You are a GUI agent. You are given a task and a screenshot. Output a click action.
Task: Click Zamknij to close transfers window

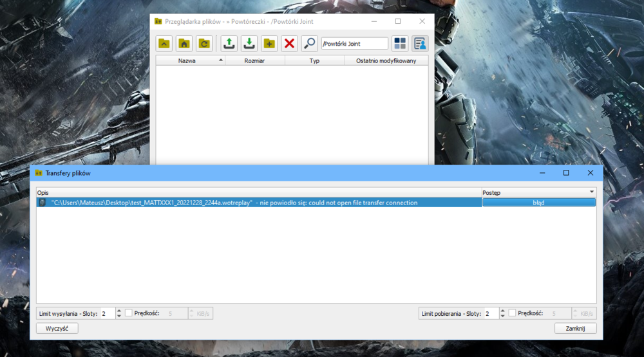click(x=575, y=328)
